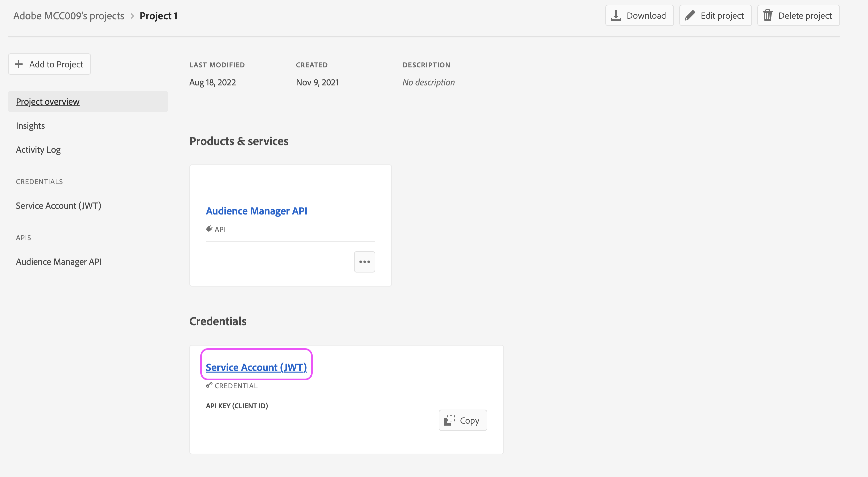Navigate to Adobe MCC009's projects breadcrumb
Image resolution: width=868 pixels, height=477 pixels.
pos(69,16)
